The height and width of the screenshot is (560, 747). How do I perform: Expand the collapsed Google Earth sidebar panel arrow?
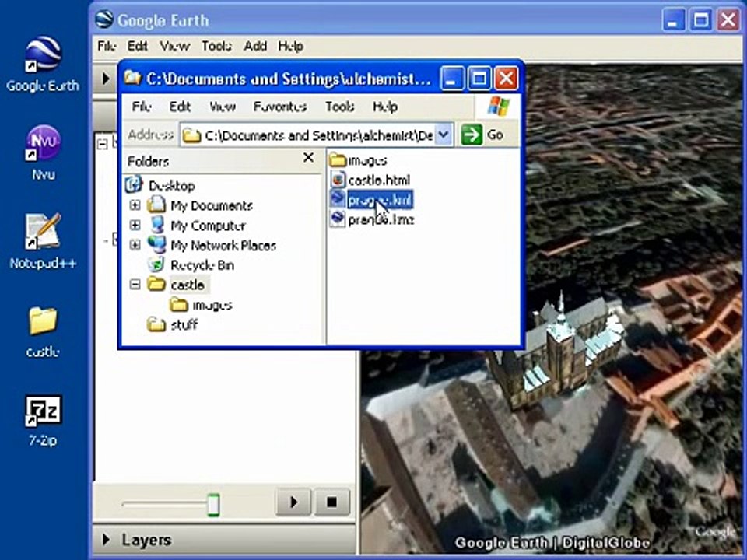(x=106, y=78)
